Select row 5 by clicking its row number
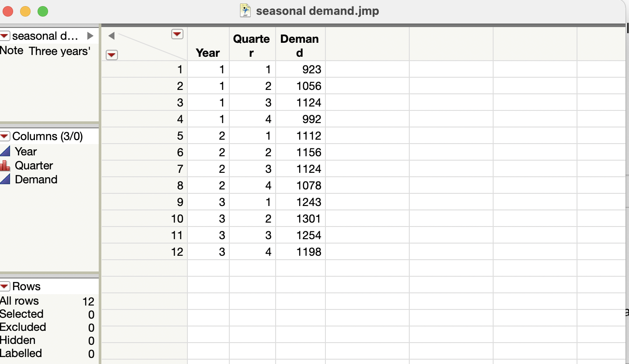Image resolution: width=629 pixels, height=364 pixels. [x=180, y=136]
